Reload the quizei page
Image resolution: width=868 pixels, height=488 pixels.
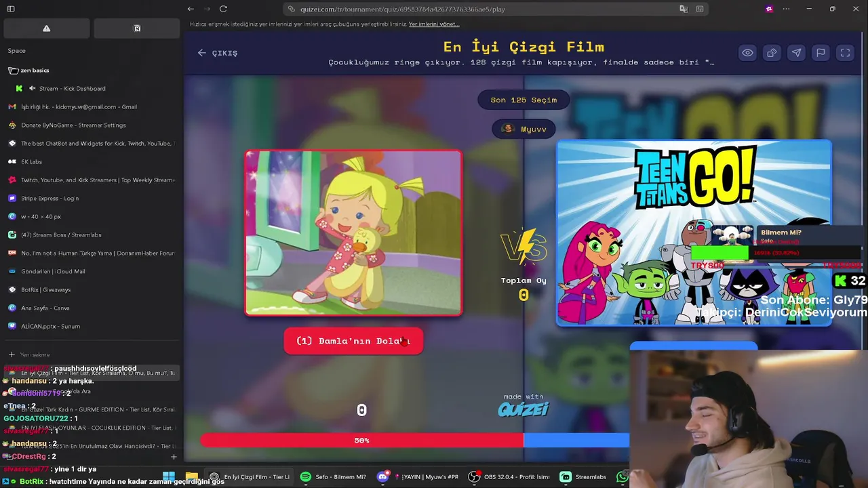[223, 9]
